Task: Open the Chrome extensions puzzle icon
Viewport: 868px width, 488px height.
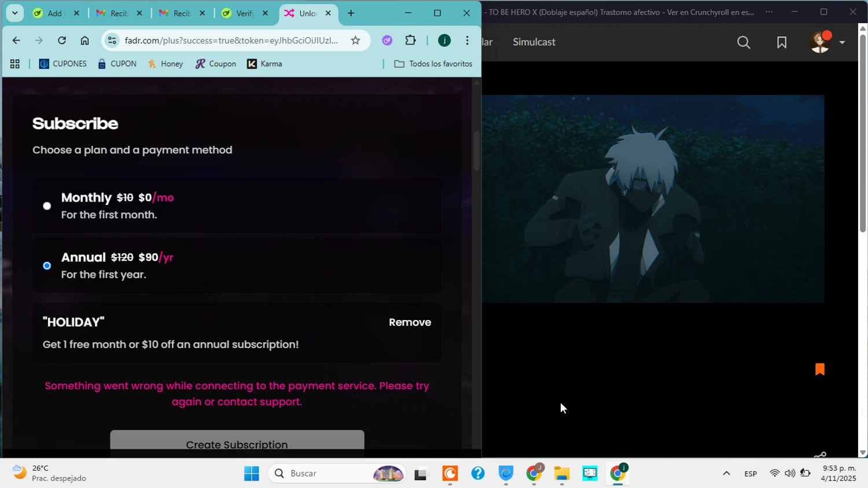Action: coord(410,41)
